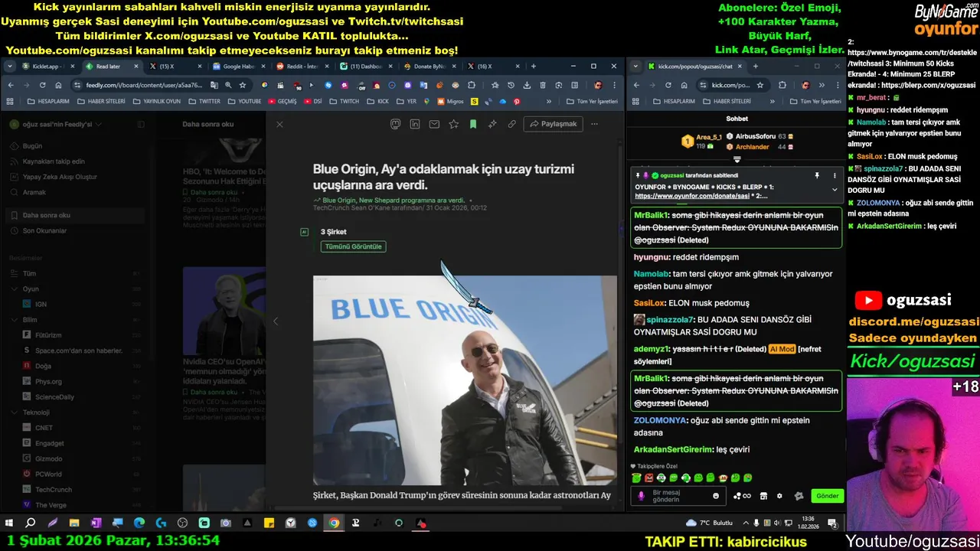Screen dimensions: 980x551
Task: Open the article more options ellipsis
Action: [594, 124]
